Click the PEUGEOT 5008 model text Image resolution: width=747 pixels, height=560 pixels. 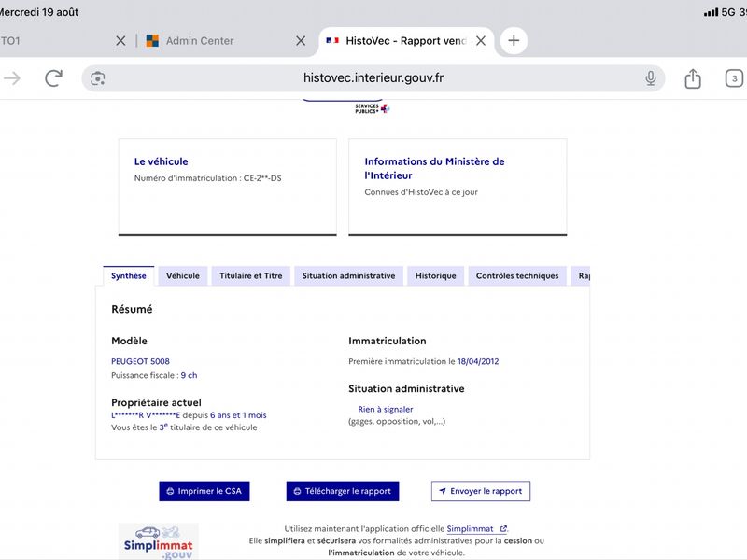141,361
